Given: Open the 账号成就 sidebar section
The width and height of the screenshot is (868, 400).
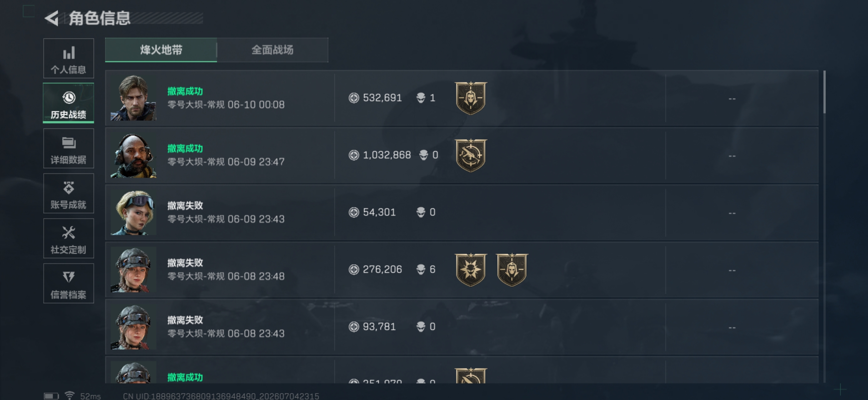Looking at the screenshot, I should (x=69, y=193).
